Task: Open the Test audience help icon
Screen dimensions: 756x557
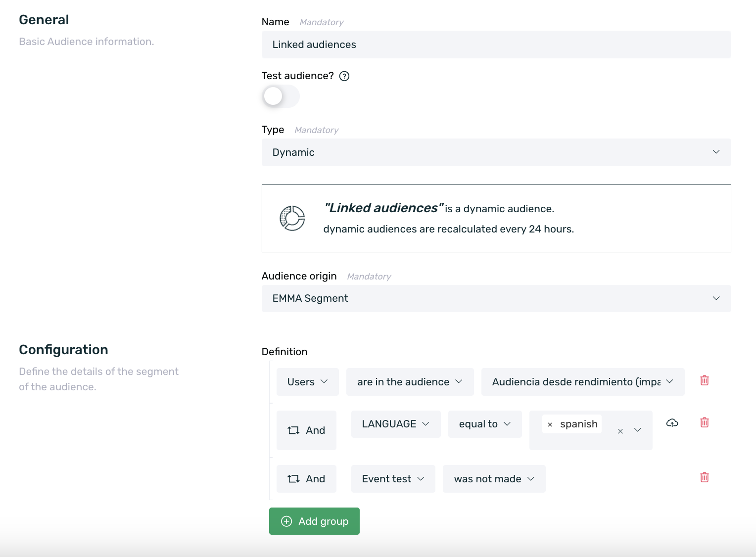Action: (344, 76)
